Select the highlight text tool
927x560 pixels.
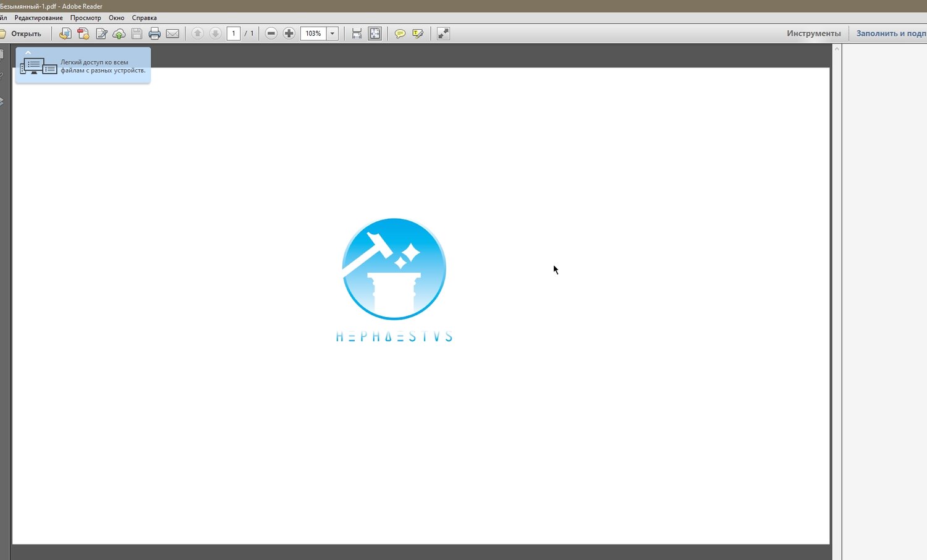coord(418,33)
